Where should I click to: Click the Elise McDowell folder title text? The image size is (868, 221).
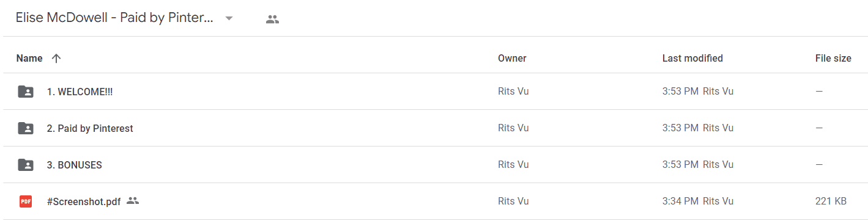pyautogui.click(x=114, y=18)
